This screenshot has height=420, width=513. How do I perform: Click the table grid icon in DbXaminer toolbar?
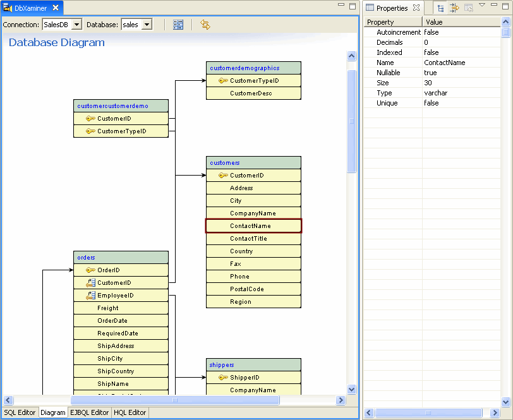(178, 24)
